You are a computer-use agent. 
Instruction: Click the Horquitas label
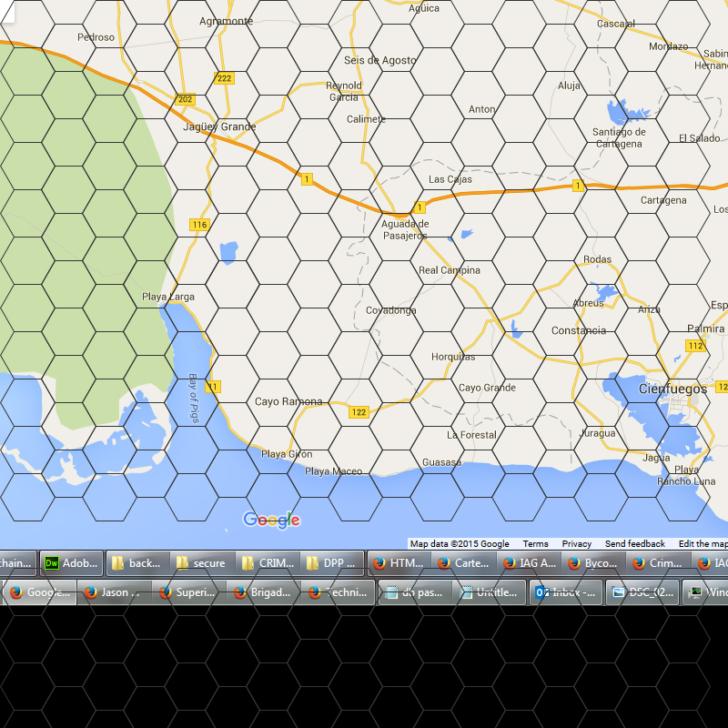(453, 357)
